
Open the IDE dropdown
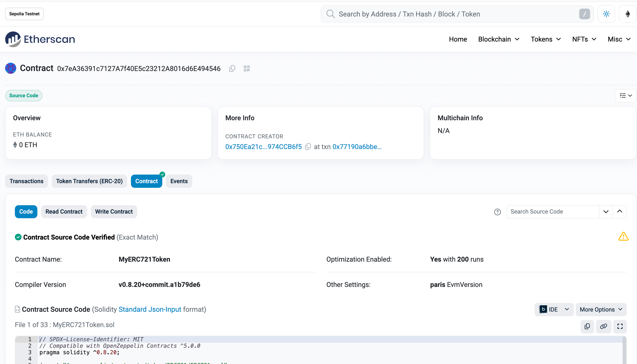click(x=554, y=309)
